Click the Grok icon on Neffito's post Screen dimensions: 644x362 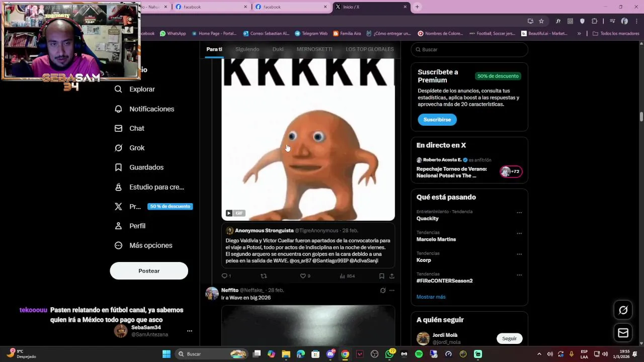coord(383,290)
